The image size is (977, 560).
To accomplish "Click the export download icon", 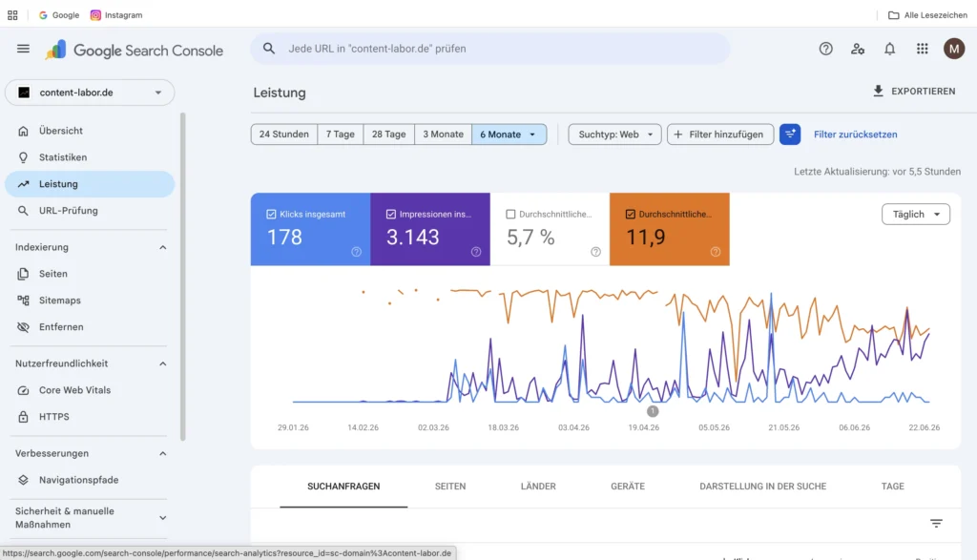I will click(878, 91).
